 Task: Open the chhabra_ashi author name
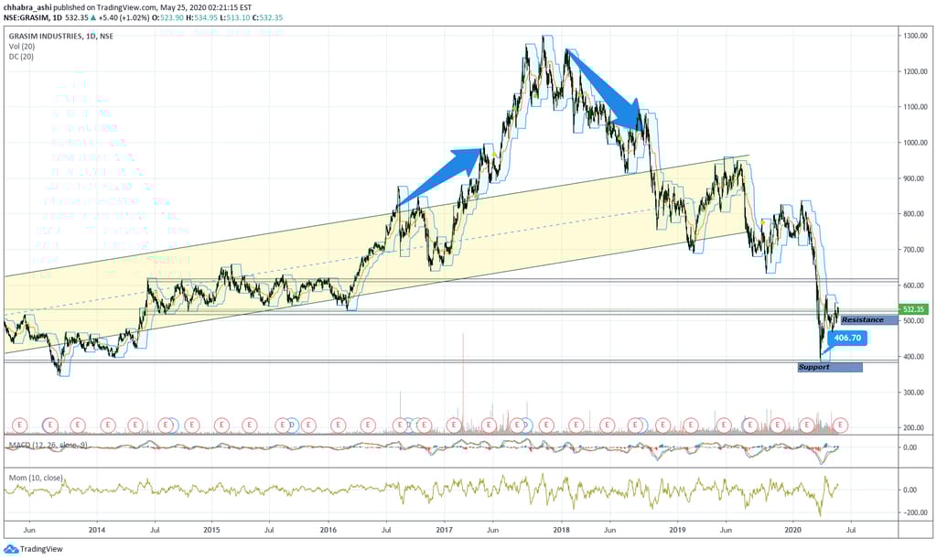click(x=27, y=7)
